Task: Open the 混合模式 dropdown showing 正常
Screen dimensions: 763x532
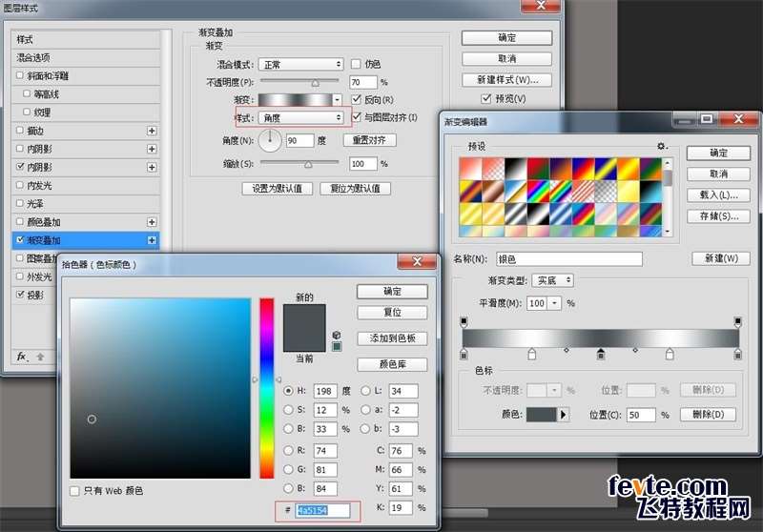Action: pyautogui.click(x=300, y=64)
